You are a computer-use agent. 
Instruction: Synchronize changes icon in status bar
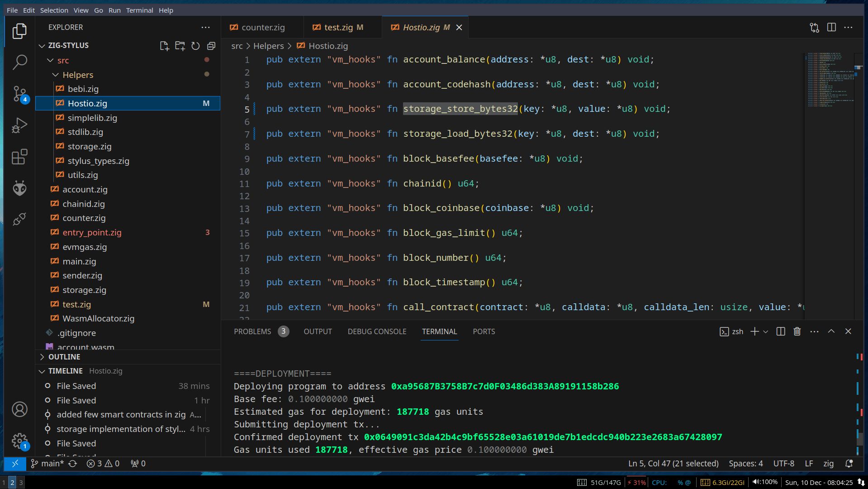(x=72, y=463)
